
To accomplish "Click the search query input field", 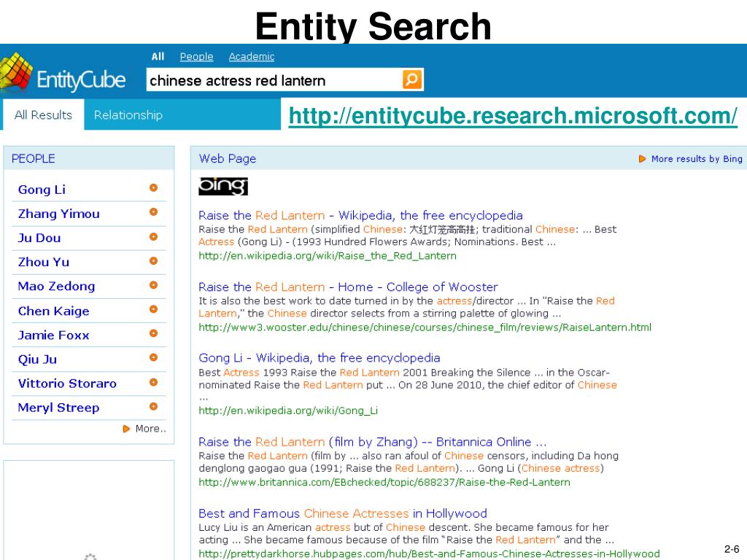I will click(x=274, y=80).
